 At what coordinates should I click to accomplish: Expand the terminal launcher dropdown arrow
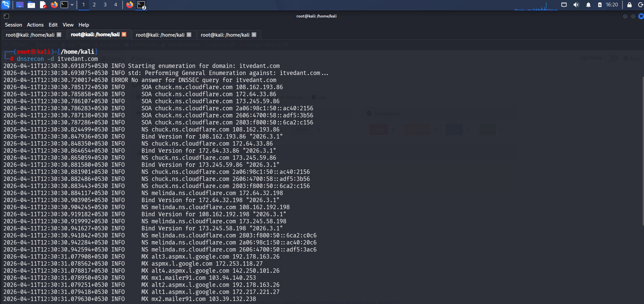click(72, 5)
